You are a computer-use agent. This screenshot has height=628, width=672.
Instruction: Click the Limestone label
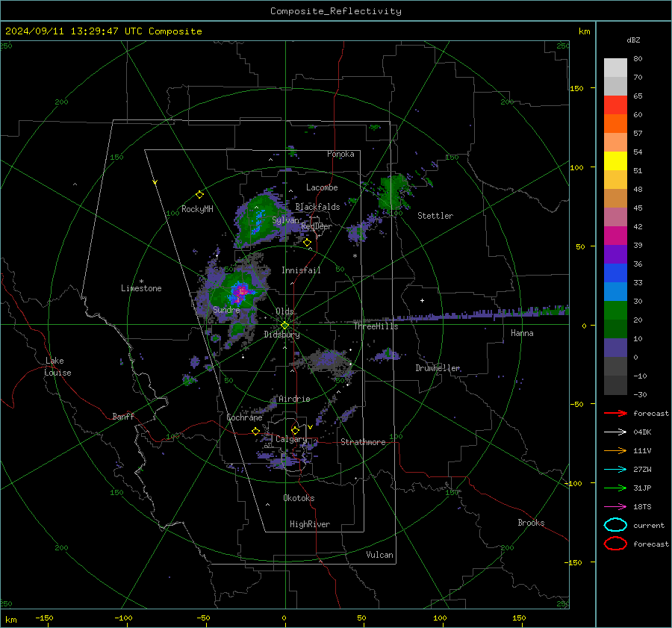tap(141, 288)
